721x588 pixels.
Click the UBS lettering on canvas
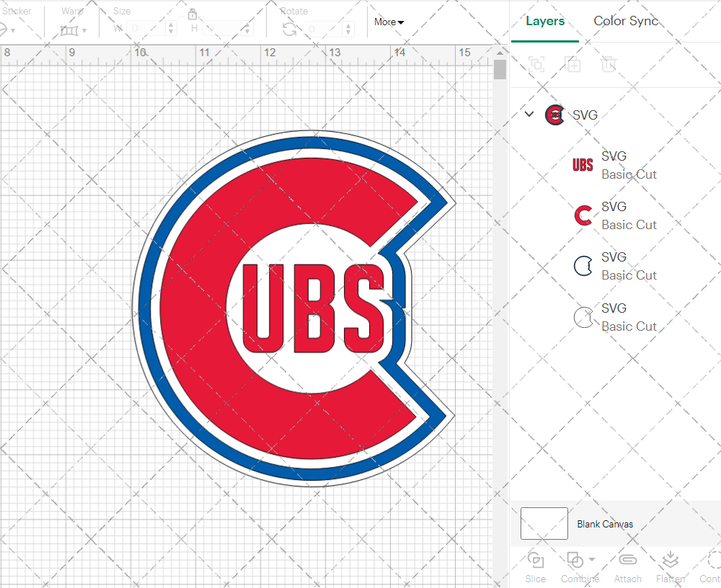click(x=314, y=308)
